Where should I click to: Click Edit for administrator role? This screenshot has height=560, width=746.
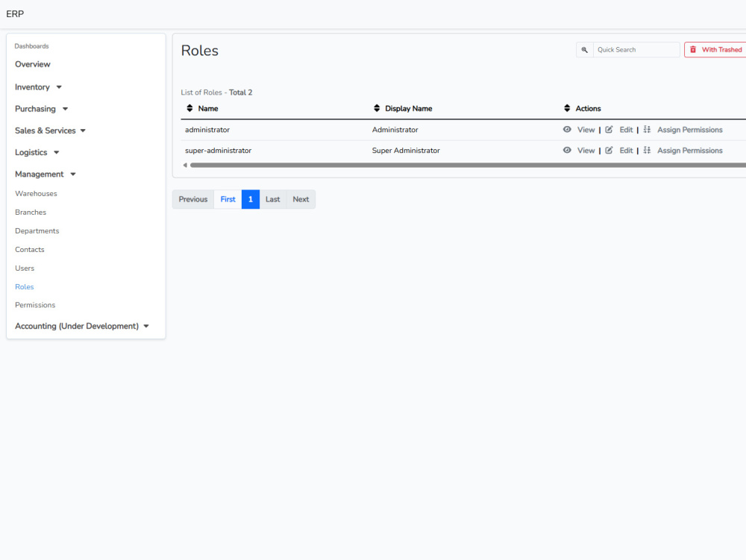(x=626, y=130)
